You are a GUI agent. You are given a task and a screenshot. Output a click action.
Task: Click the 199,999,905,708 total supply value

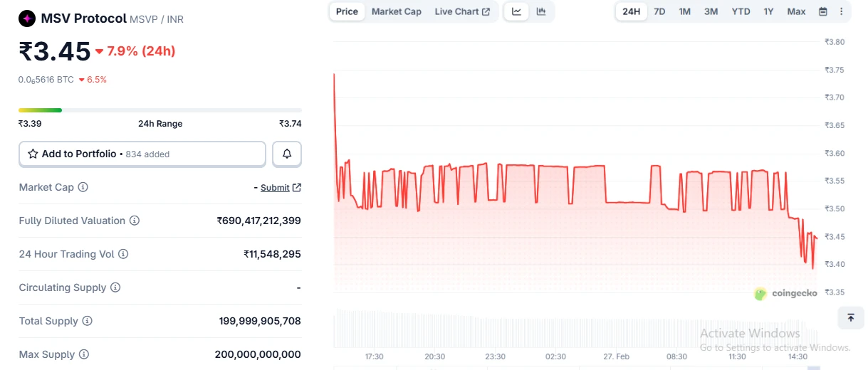coord(260,321)
